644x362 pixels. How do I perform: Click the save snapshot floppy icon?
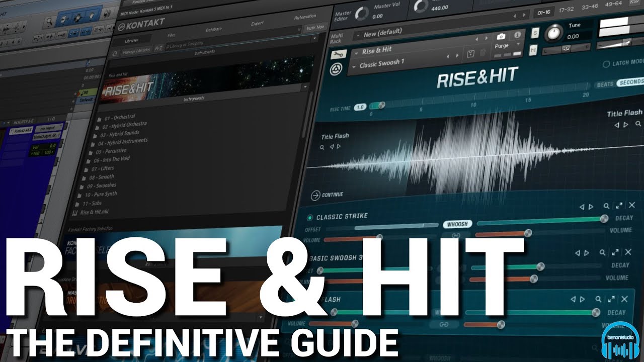pos(470,54)
